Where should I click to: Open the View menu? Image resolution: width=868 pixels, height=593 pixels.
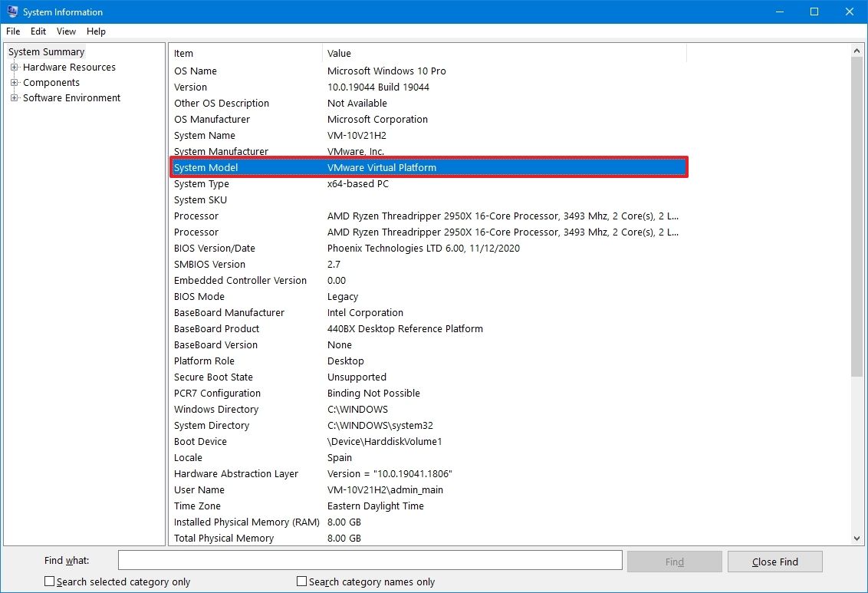[x=66, y=31]
